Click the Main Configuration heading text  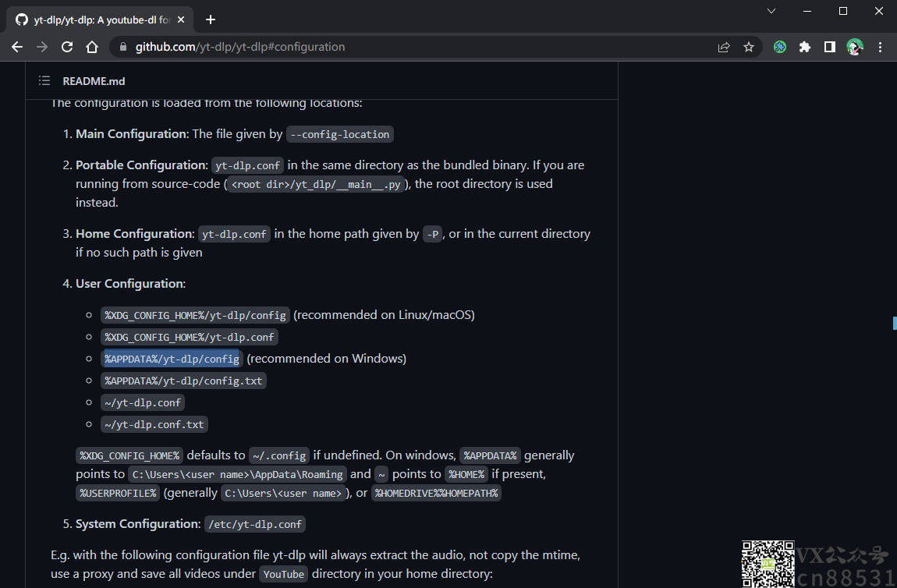132,134
